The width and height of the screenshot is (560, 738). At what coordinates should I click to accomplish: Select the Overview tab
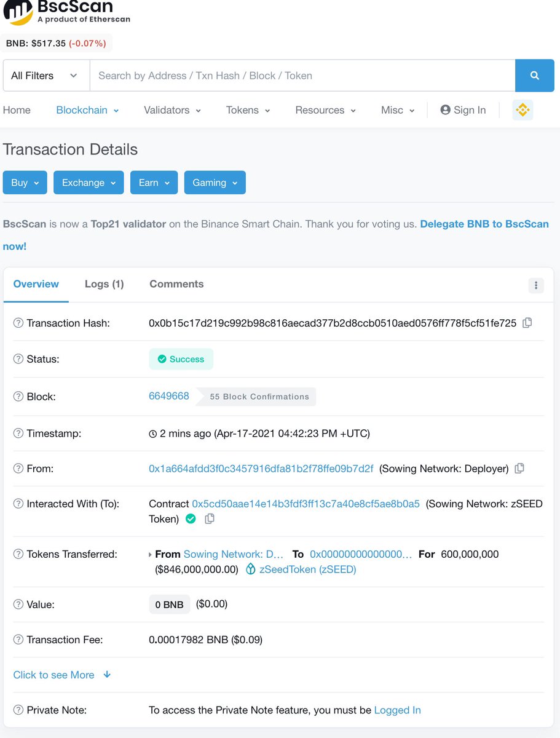click(36, 284)
